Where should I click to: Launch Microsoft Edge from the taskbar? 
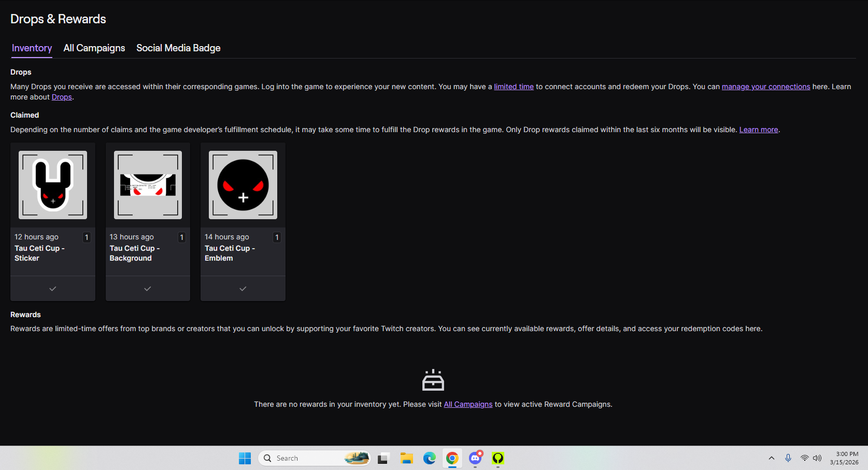[429, 458]
